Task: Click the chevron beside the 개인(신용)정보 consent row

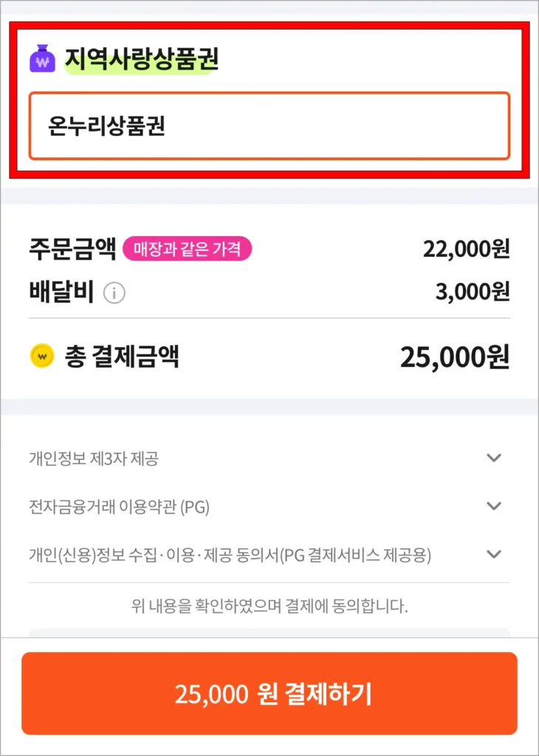Action: 495,554
